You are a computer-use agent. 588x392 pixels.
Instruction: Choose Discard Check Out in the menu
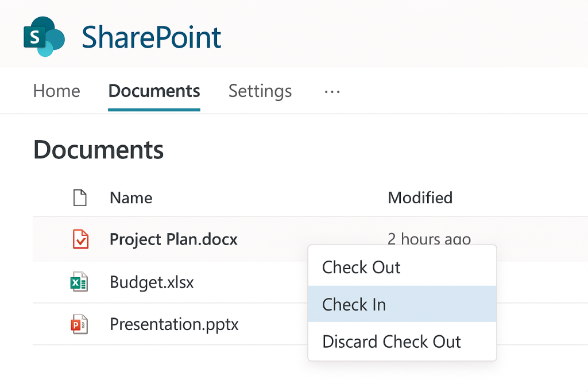(x=392, y=342)
